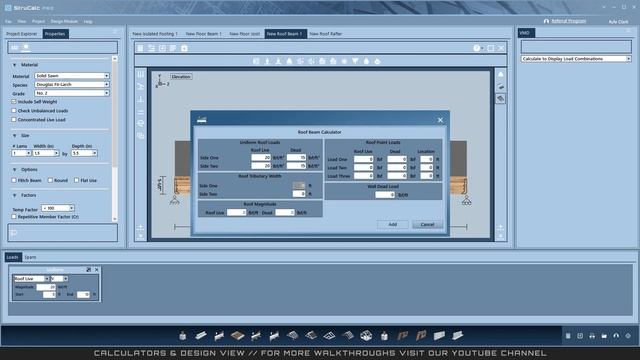Image resolution: width=640 pixels, height=360 pixels.
Task: Click the settings gear icon at bottom right
Action: [x=628, y=336]
